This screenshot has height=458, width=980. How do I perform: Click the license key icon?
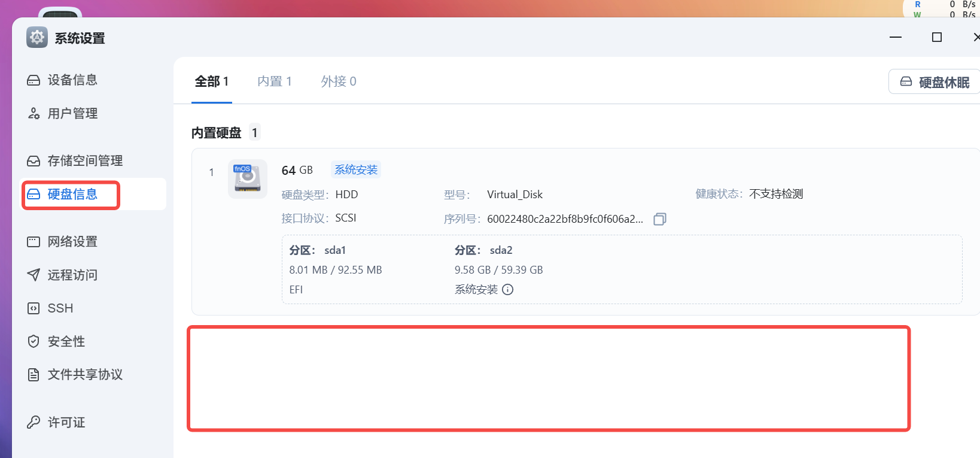(x=34, y=423)
